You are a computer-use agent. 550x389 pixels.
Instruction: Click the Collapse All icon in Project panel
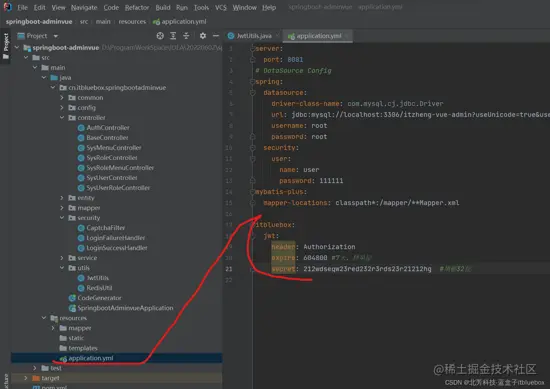pyautogui.click(x=186, y=36)
